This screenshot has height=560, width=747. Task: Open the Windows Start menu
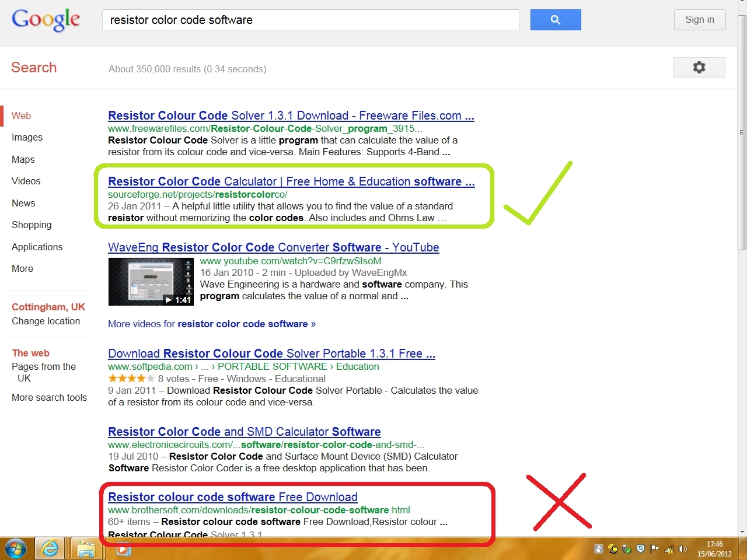click(x=16, y=549)
